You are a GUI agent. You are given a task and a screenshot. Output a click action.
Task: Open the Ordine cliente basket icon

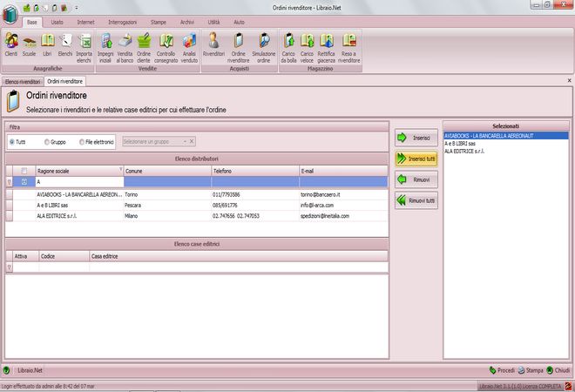144,48
